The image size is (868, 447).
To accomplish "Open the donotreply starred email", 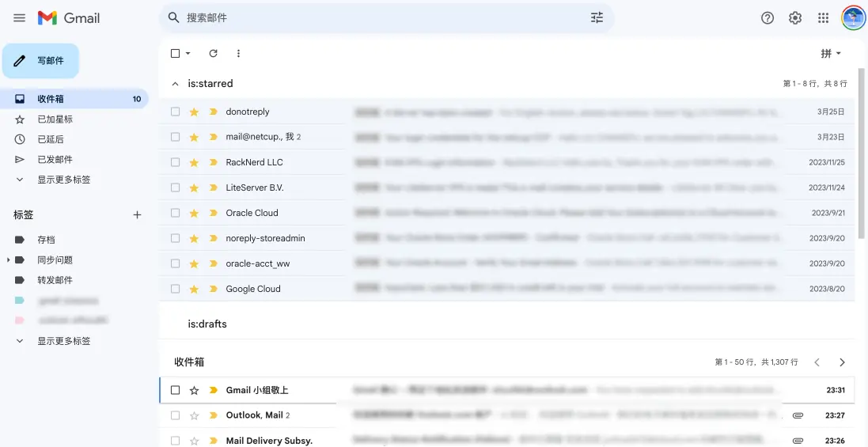I will click(x=506, y=112).
